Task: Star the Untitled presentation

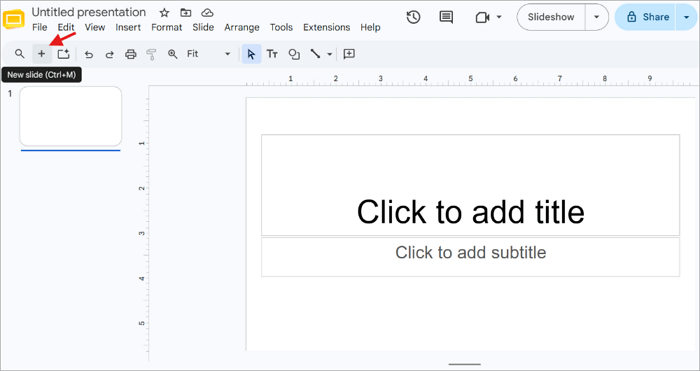Action: 164,13
